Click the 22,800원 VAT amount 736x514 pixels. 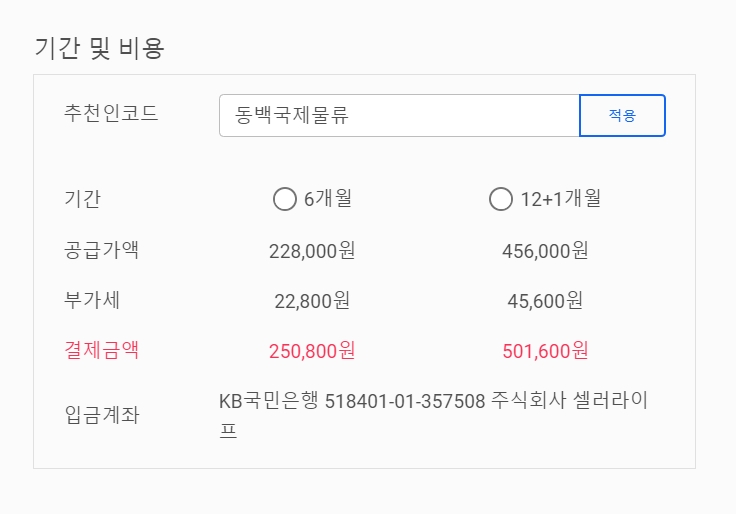312,301
